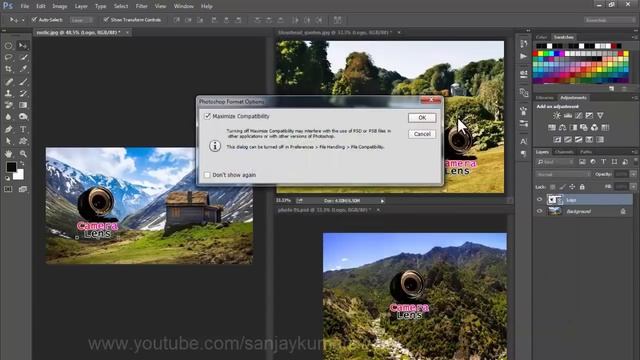Click the Lock position icon in Layers

pyautogui.click(x=572, y=187)
